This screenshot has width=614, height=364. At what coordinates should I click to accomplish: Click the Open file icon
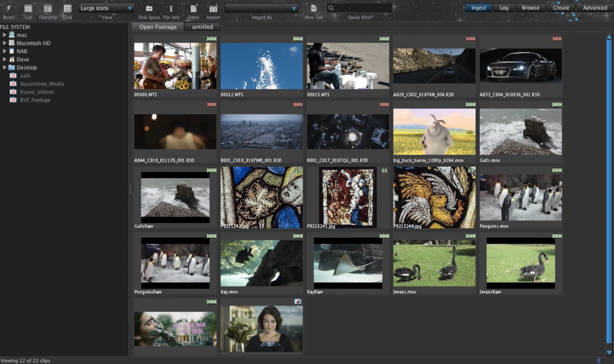point(193,9)
